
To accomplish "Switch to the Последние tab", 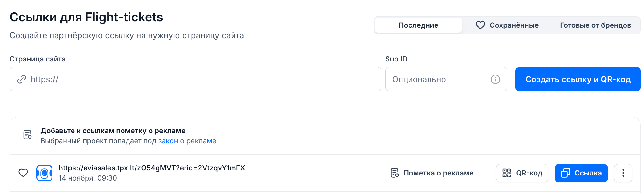I will pos(418,25).
